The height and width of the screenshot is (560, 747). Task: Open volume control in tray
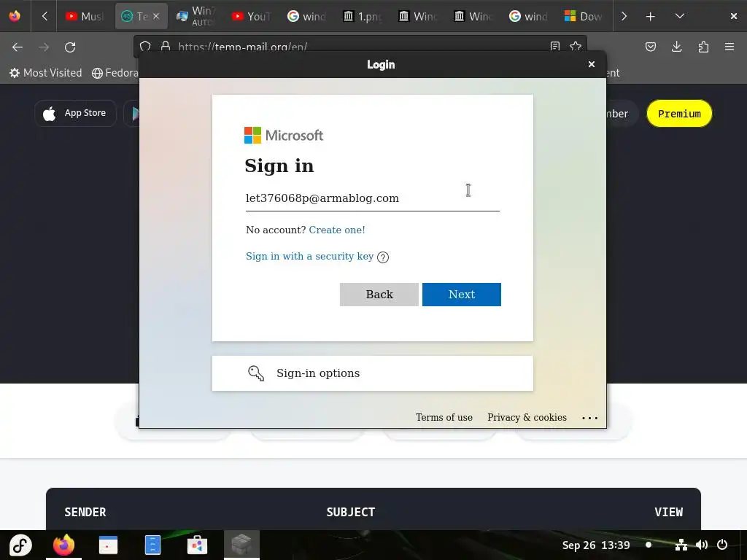click(x=701, y=545)
